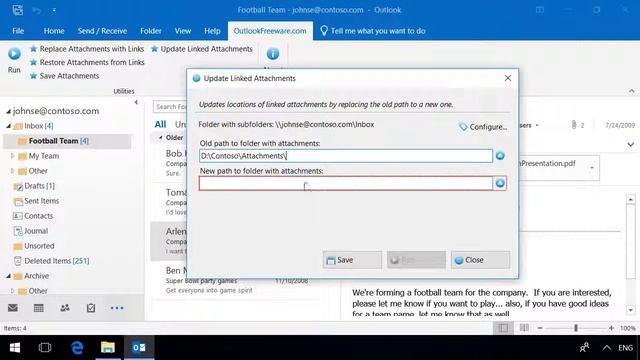Open the Super Bowl party games email
Image resolution: width=640 pixels, height=360 pixels.
[x=237, y=280]
